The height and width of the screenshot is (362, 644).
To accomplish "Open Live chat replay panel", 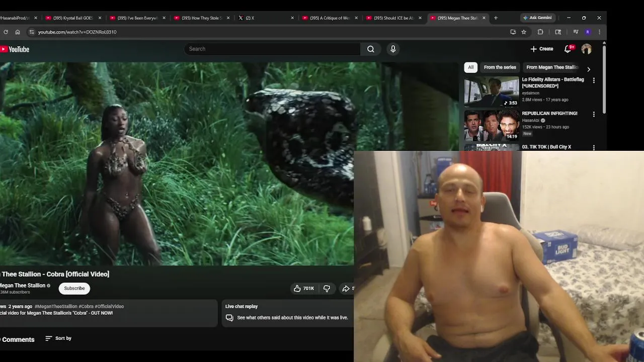I will (x=287, y=312).
